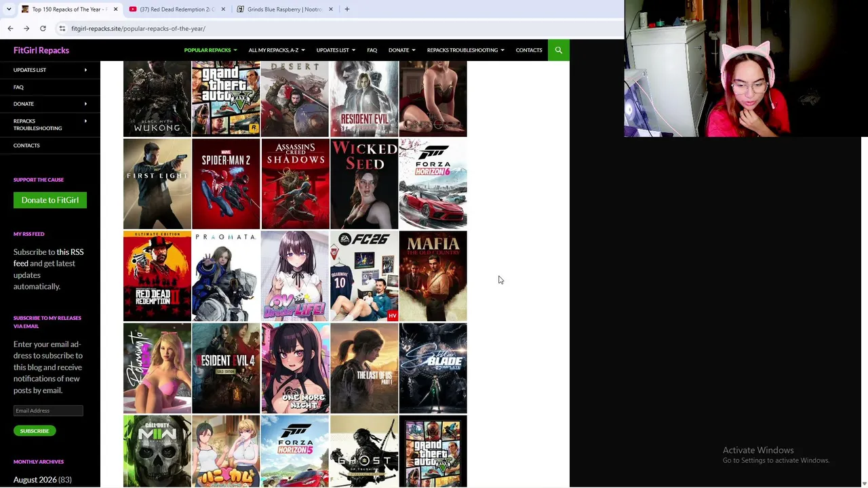
Task: Close the Grinds Blue Raspberry tab
Action: point(331,9)
